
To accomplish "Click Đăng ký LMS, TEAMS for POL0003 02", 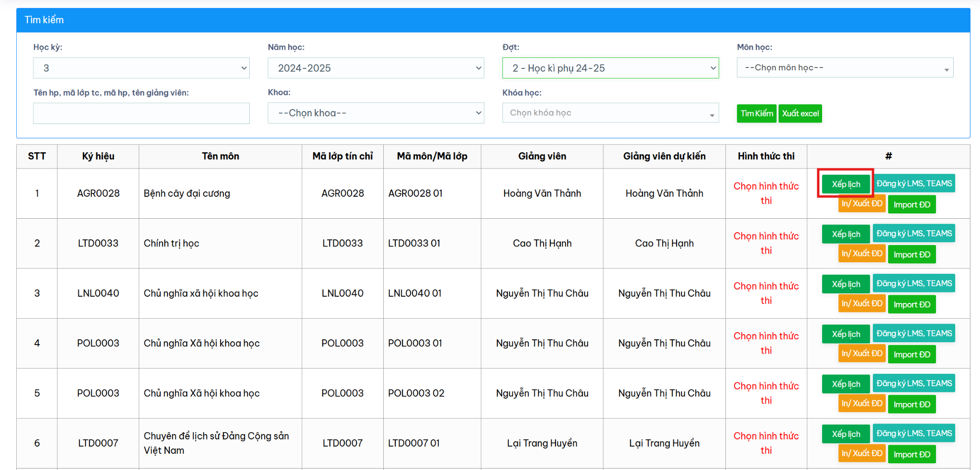I will (x=914, y=383).
